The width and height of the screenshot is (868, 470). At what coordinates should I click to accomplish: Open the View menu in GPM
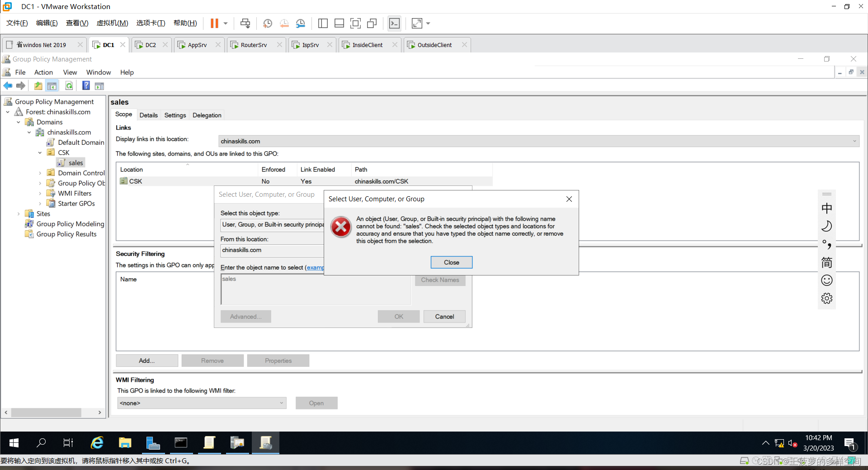[70, 72]
